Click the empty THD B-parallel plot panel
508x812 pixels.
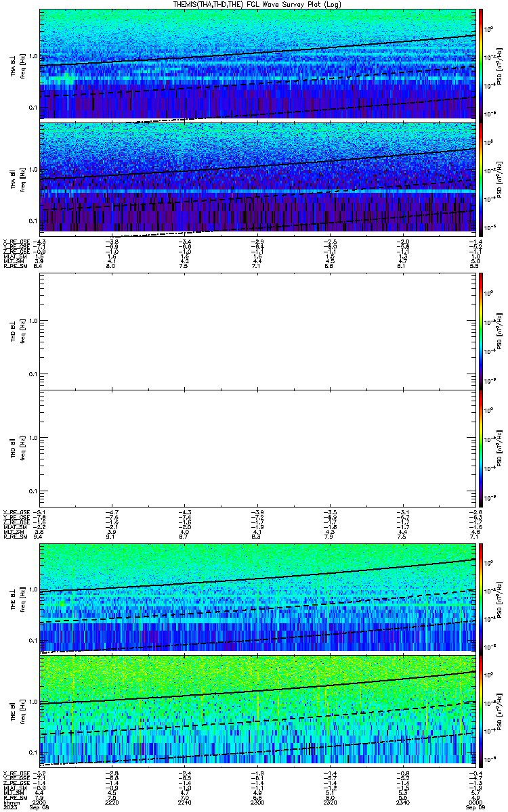click(257, 448)
